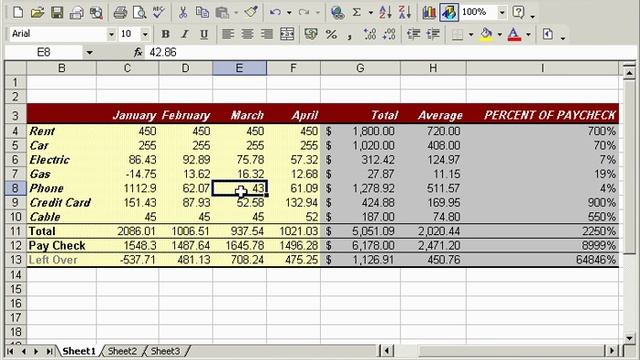Toggle the Drawing toolbar button
Image resolution: width=640 pixels, height=360 pixels.
449,13
